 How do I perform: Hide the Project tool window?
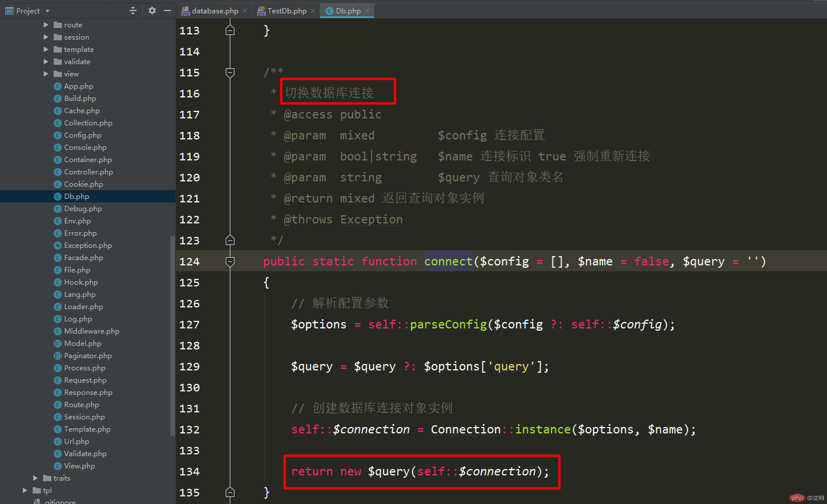point(167,10)
